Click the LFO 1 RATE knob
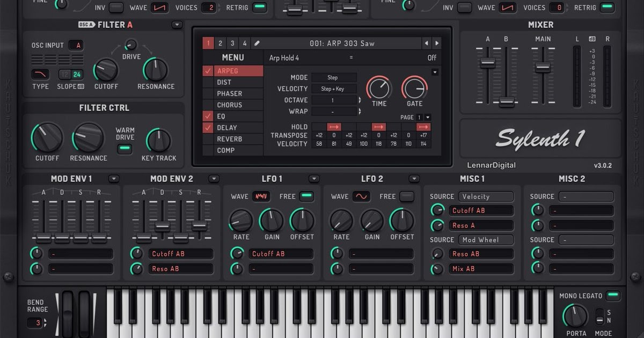 tap(241, 221)
